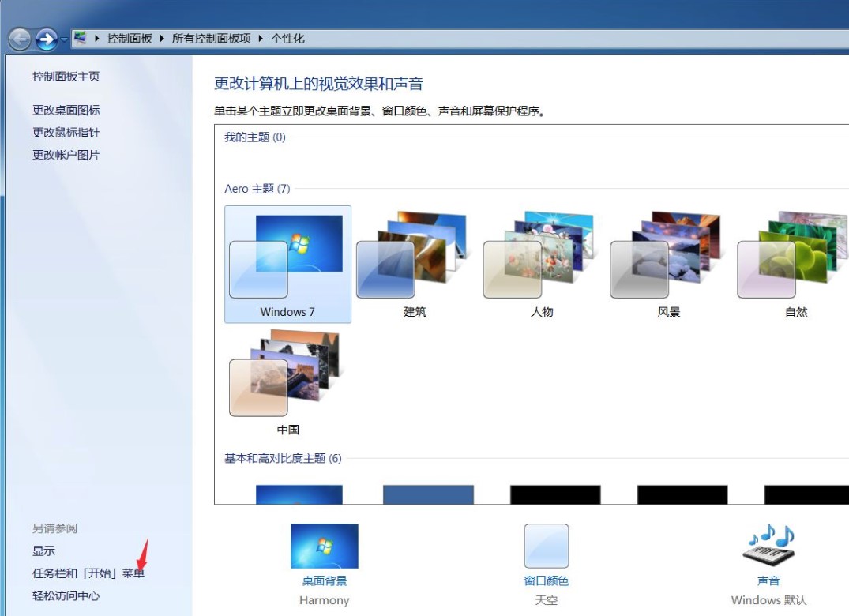
Task: Open the 桌面背景 text link
Action: click(325, 580)
